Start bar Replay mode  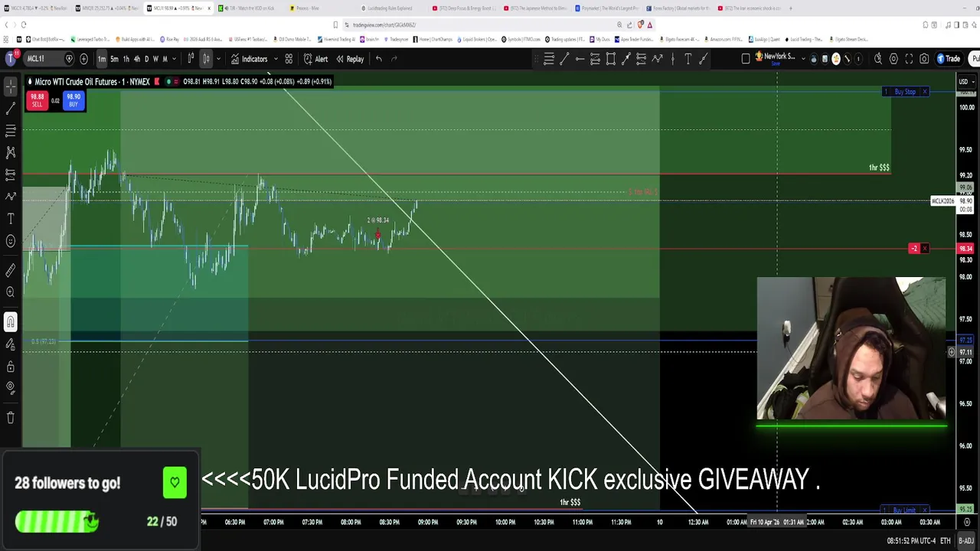coord(350,59)
